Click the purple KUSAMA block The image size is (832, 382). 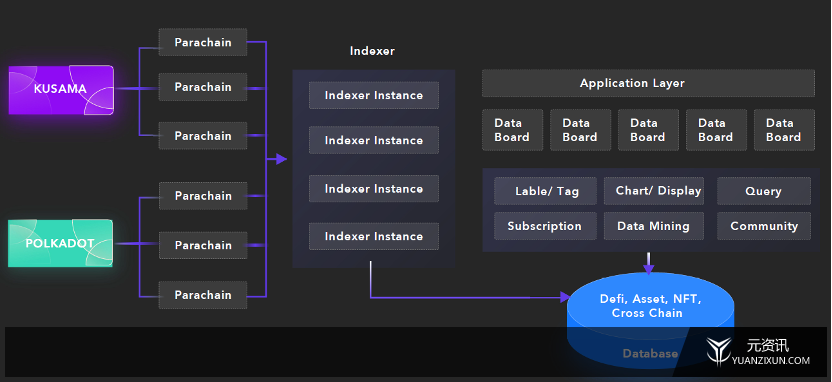(x=61, y=90)
